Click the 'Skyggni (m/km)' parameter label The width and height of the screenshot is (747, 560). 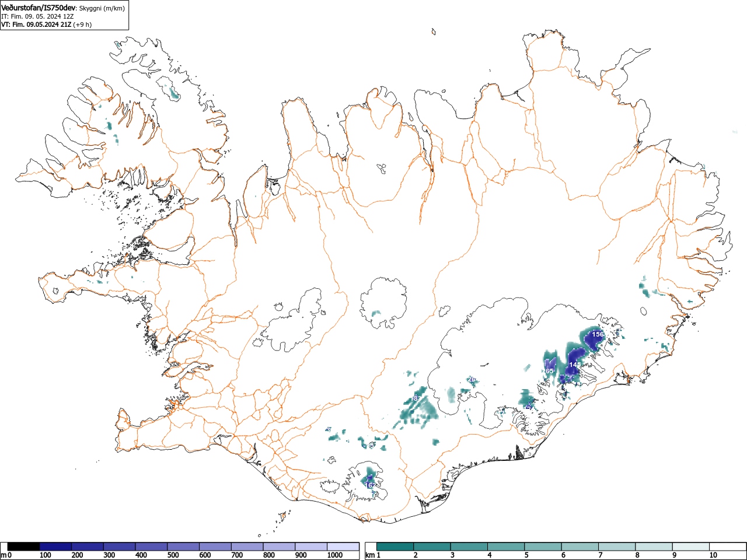click(x=102, y=8)
